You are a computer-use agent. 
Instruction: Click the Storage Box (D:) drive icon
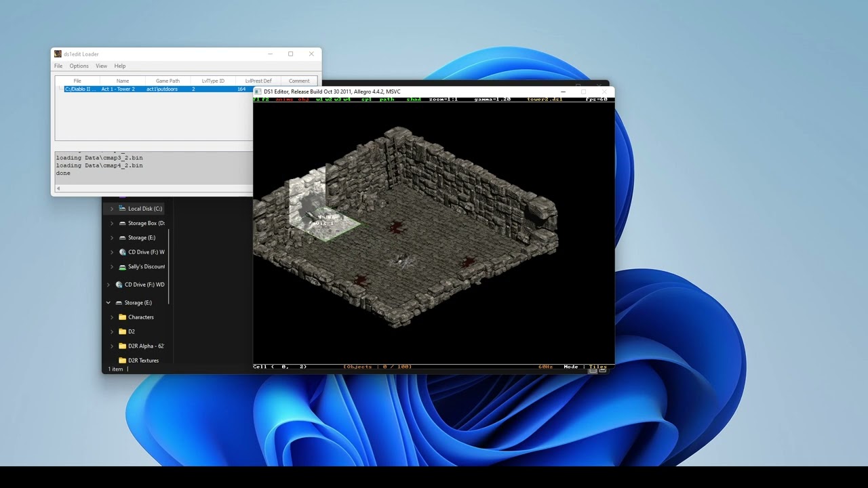coord(122,223)
